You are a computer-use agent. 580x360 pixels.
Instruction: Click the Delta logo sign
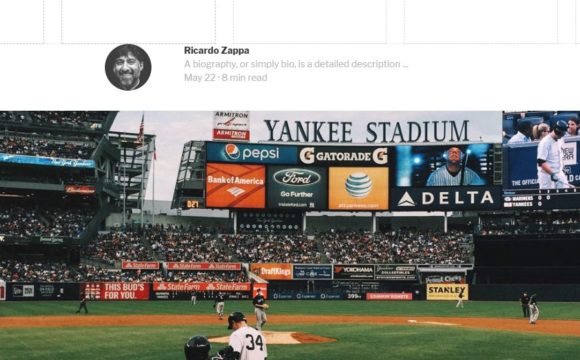446,199
